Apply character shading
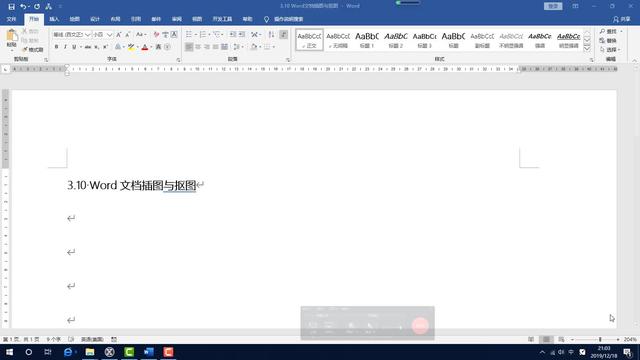Screen dimensions: 640x360 click(158, 47)
